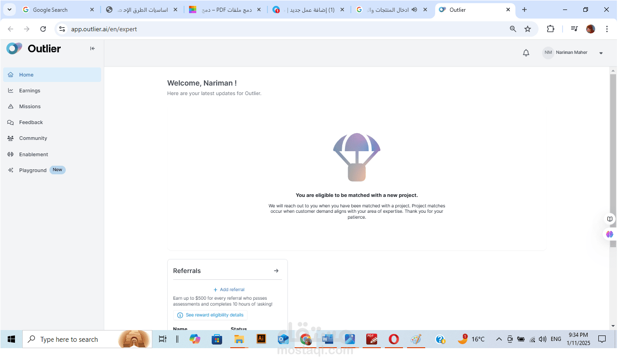
Task: Open the Extensions puzzle icon
Action: pos(550,29)
